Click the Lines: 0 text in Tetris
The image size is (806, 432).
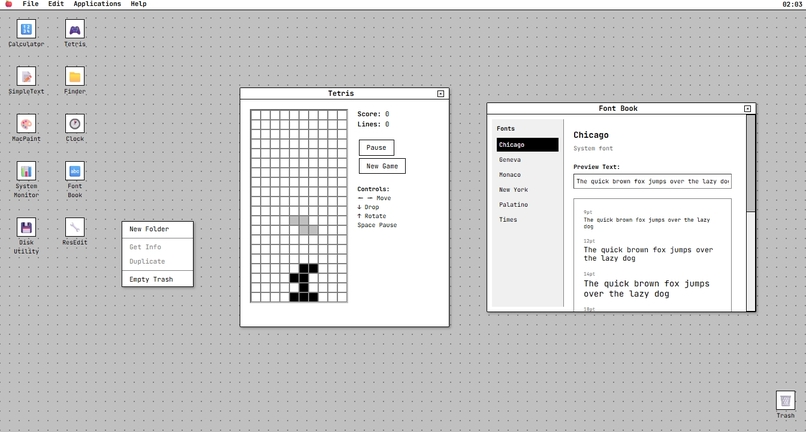pyautogui.click(x=373, y=124)
